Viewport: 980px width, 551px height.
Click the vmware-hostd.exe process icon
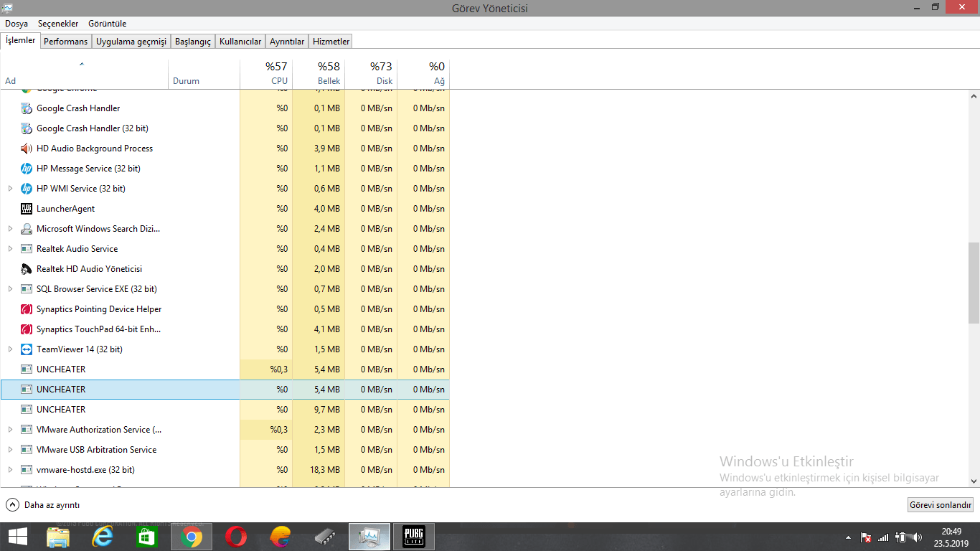[x=27, y=470]
